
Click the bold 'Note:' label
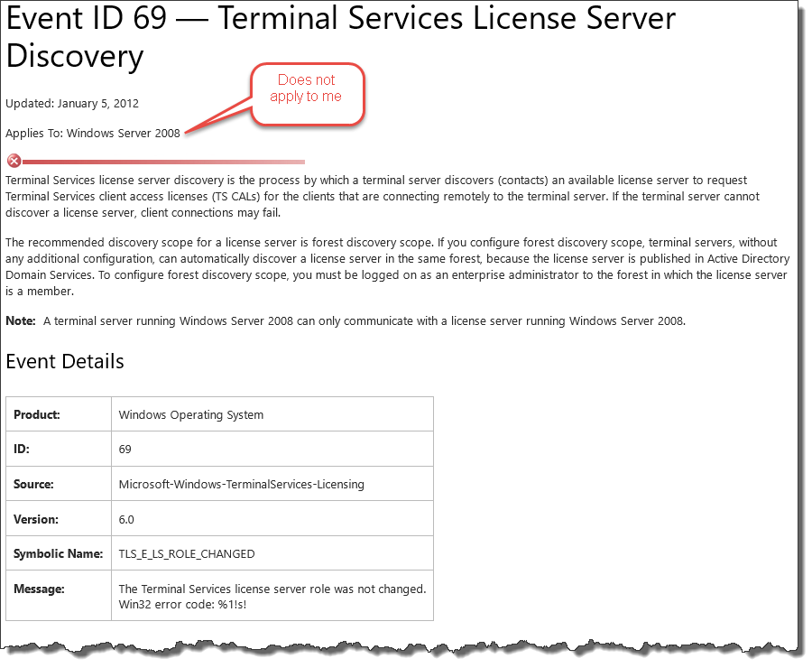pyautogui.click(x=21, y=320)
